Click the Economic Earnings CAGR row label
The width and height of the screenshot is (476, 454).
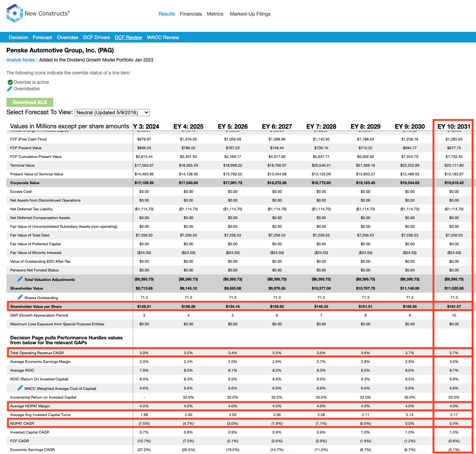point(32,450)
